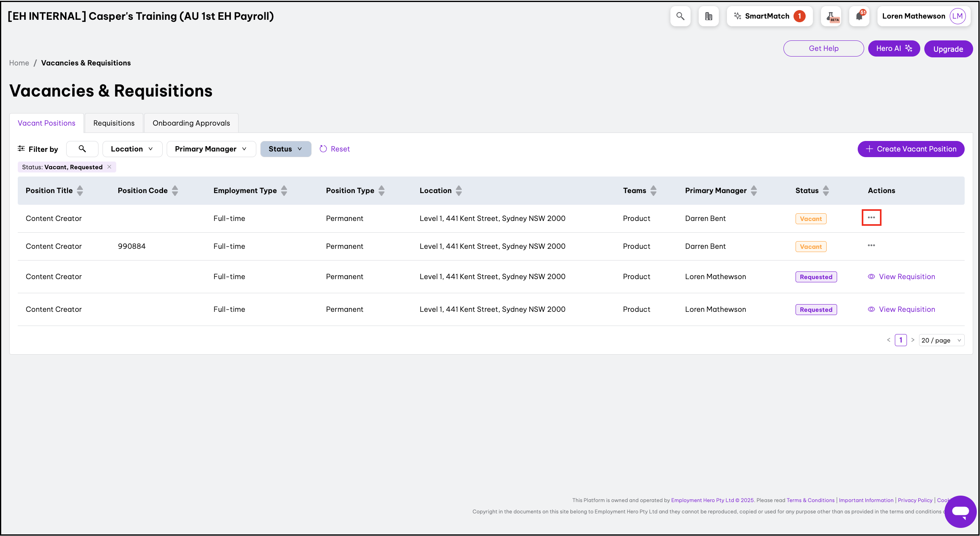Open notifications bell icon
Image resolution: width=980 pixels, height=536 pixels.
pyautogui.click(x=859, y=16)
